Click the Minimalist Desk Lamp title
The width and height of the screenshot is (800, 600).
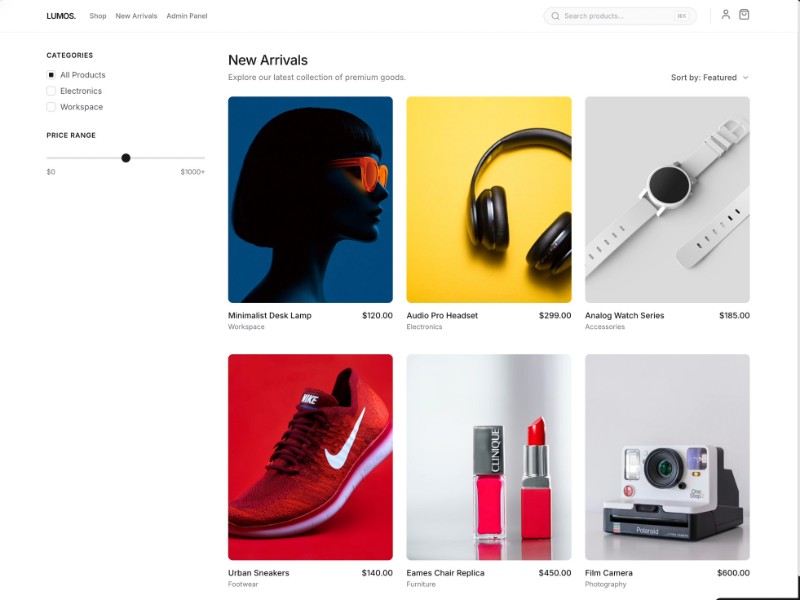tap(270, 315)
